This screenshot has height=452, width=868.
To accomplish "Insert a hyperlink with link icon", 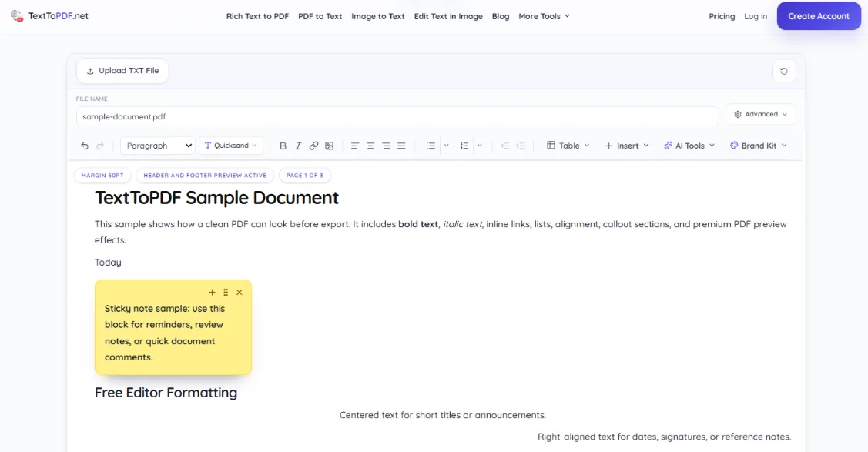I will (x=314, y=146).
